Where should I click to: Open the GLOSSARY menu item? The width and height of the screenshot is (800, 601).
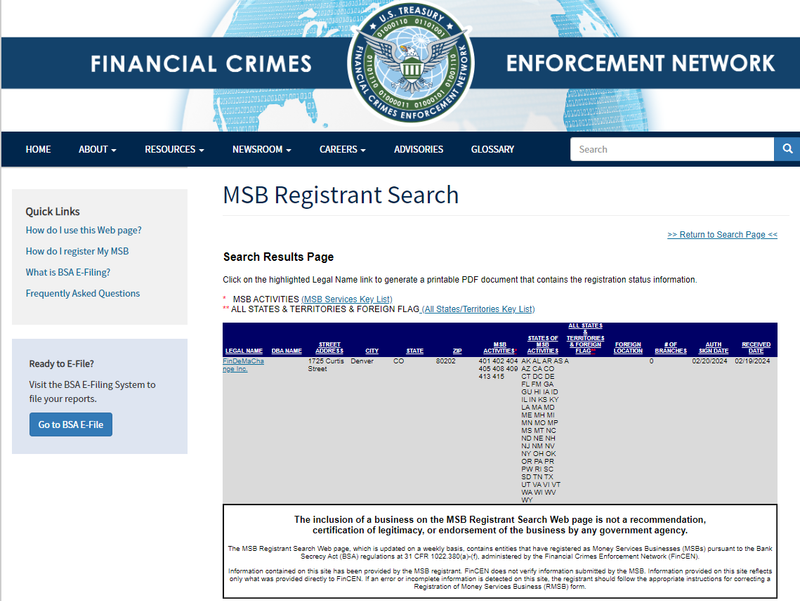click(492, 149)
